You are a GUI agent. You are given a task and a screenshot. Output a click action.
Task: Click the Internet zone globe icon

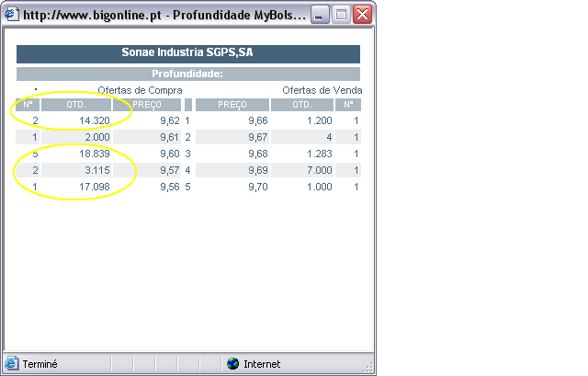click(232, 364)
